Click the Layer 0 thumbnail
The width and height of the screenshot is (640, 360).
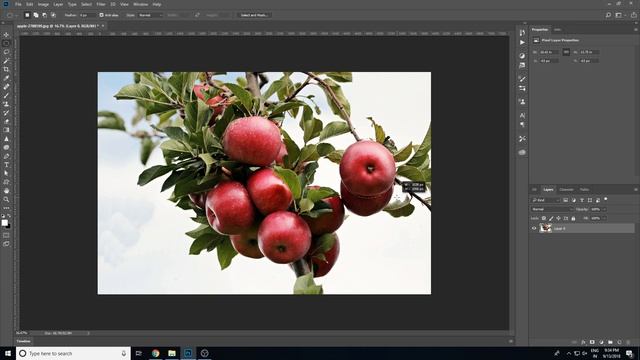[545, 229]
